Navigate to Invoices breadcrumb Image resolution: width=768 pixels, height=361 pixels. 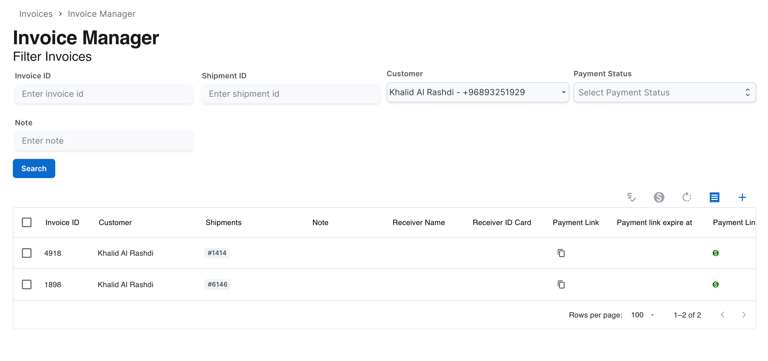36,14
